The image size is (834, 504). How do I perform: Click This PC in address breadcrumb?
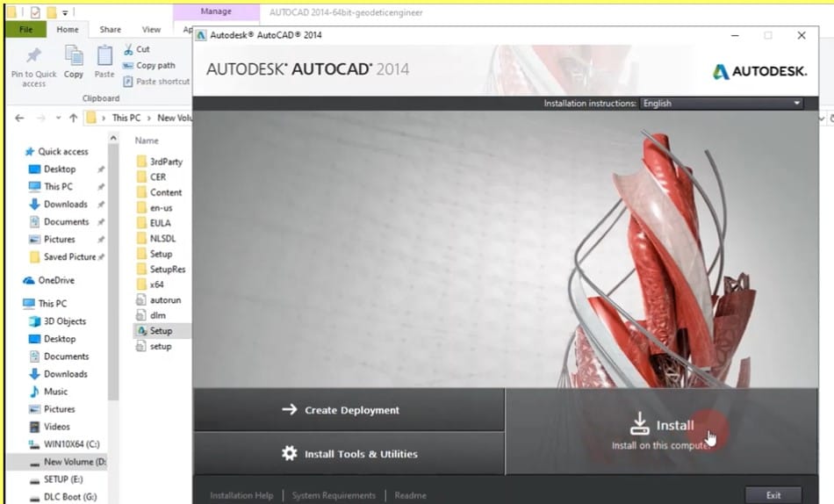click(126, 118)
